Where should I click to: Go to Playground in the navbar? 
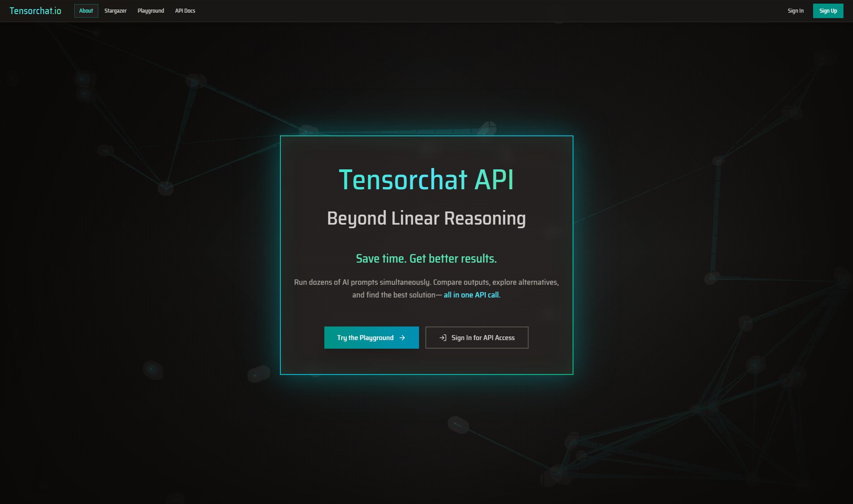151,11
